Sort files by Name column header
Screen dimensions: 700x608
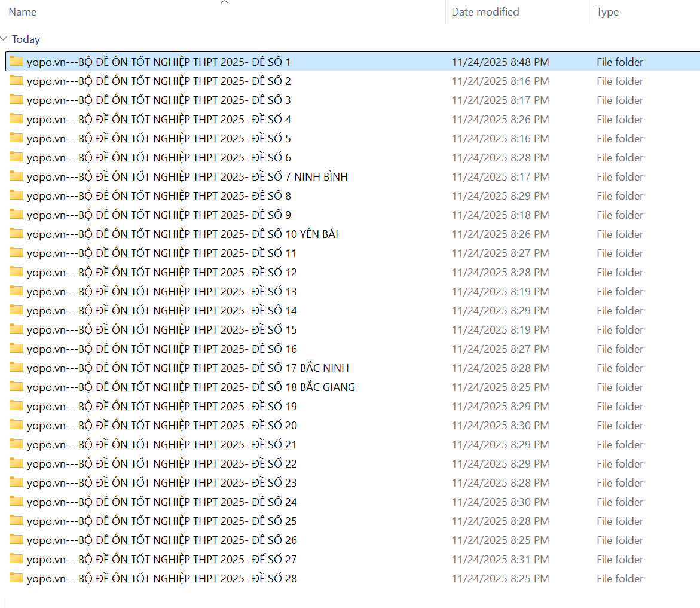(x=23, y=12)
